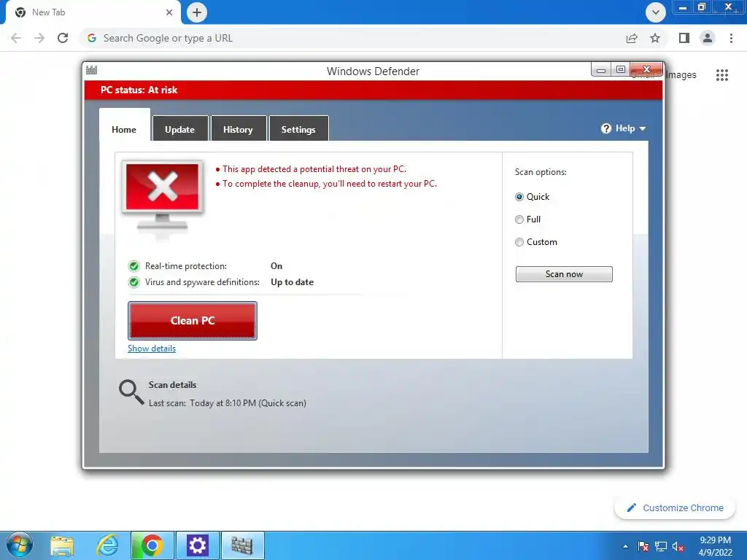Click the Real-time protection green check icon
This screenshot has width=747, height=560.
(134, 266)
